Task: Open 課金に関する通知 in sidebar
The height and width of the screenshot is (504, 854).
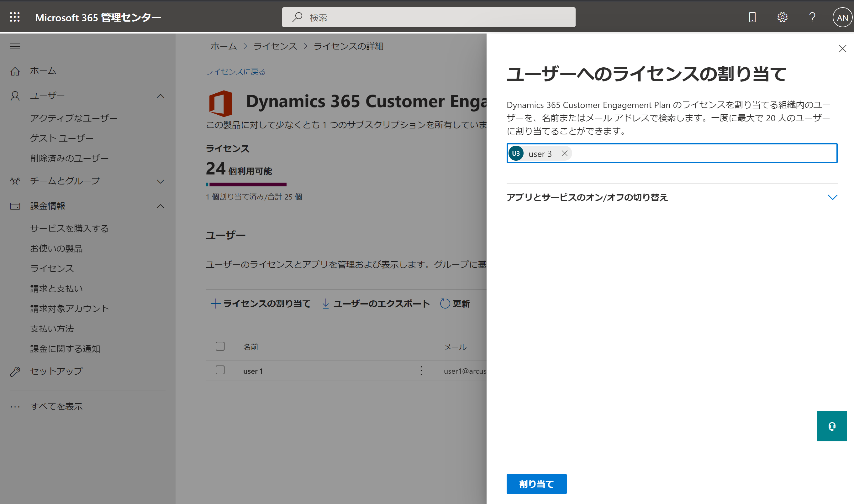Action: click(65, 349)
